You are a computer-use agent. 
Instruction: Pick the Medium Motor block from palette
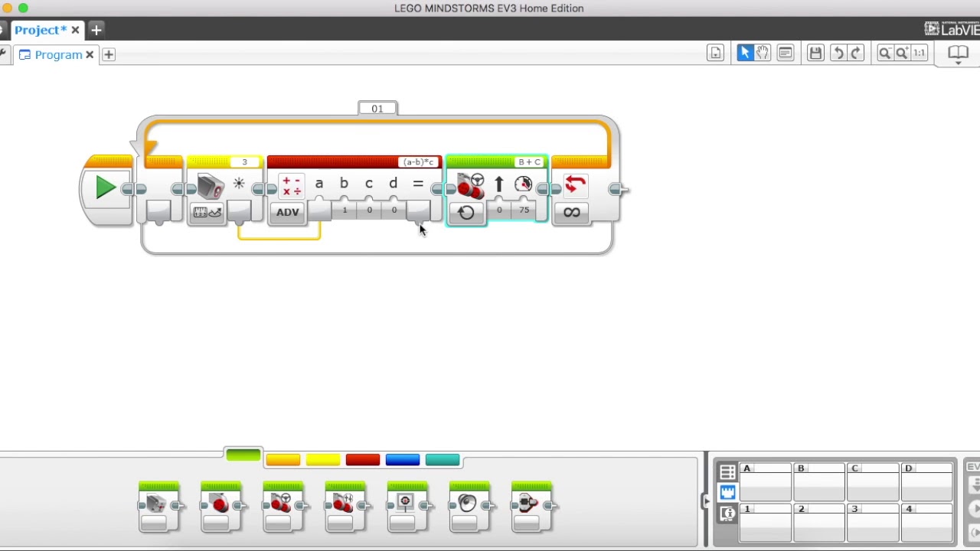click(x=158, y=507)
